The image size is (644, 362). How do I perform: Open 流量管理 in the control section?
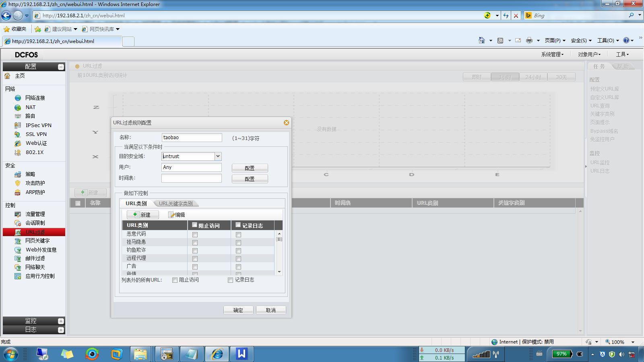tap(35, 214)
